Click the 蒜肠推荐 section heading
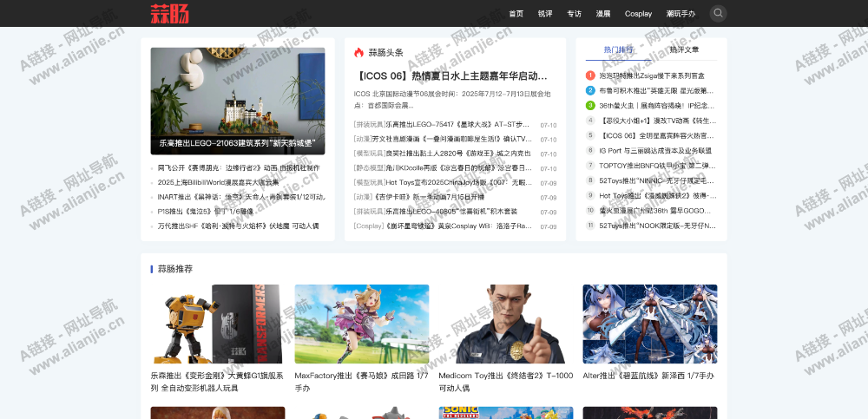 175,269
